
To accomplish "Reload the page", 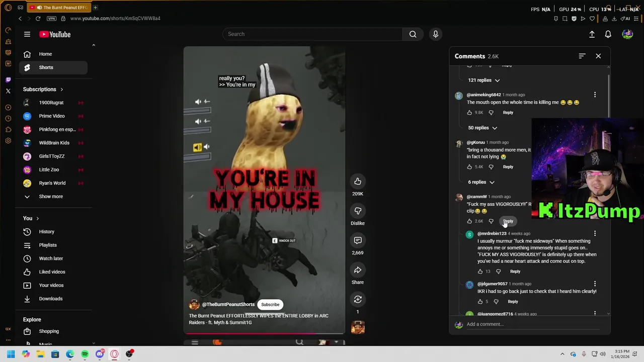I will tap(38, 19).
